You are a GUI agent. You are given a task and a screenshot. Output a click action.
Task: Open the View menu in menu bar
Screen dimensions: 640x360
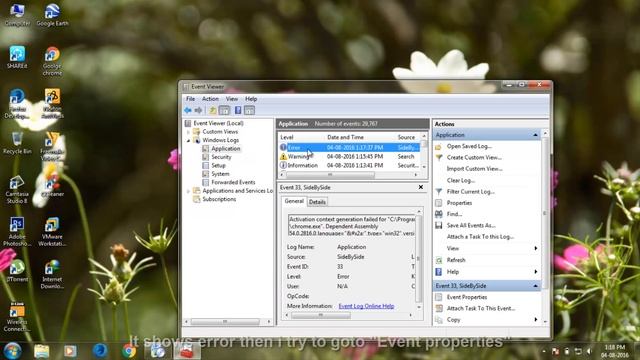coord(232,99)
